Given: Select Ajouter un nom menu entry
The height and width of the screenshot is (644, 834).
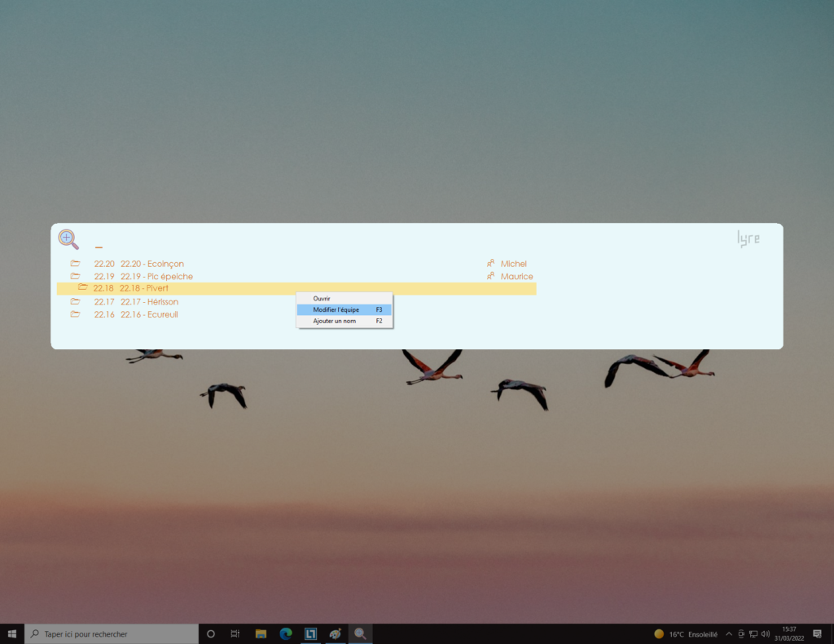Looking at the screenshot, I should coord(345,321).
